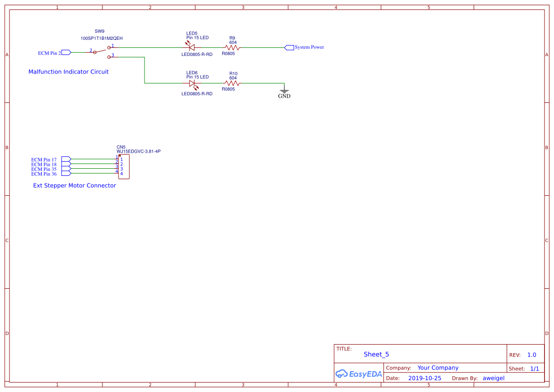
Task: Click the Ext Stepper Motor Connector label
Action: pos(74,185)
